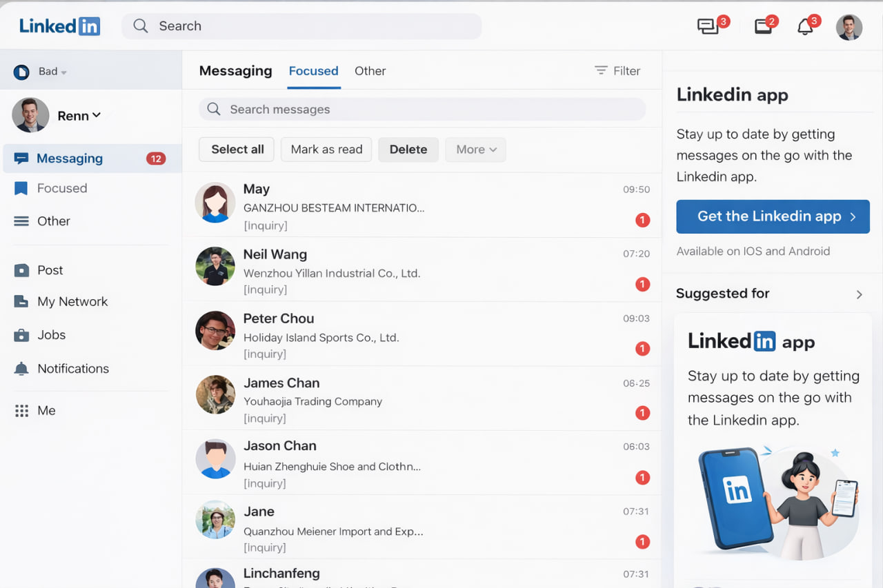
Task: Click the Post icon in sidebar
Action: pos(22,270)
